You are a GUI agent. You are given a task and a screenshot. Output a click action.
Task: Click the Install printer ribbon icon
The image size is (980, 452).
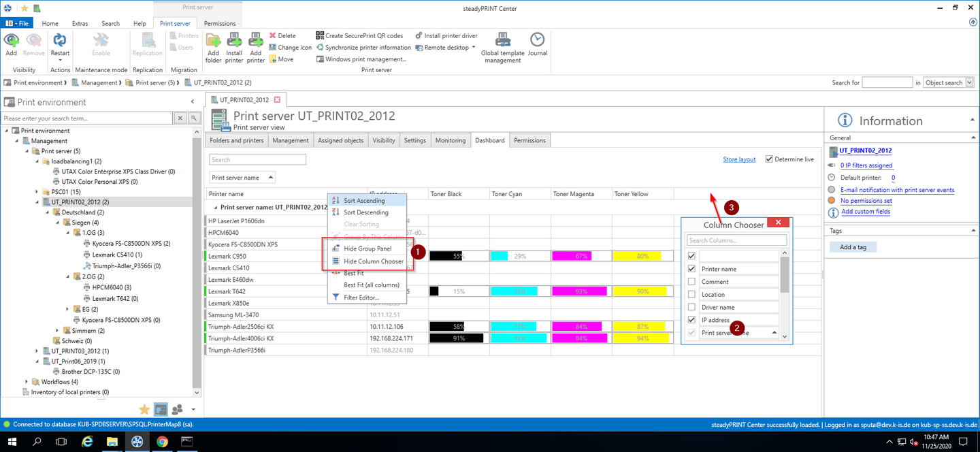[234, 40]
